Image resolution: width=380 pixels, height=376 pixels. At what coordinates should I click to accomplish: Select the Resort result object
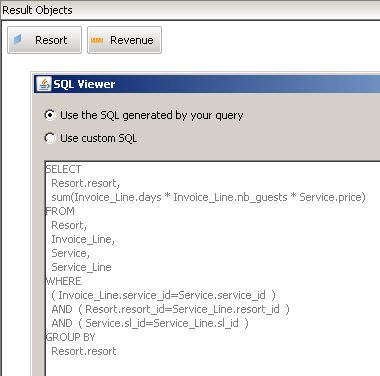tap(44, 40)
